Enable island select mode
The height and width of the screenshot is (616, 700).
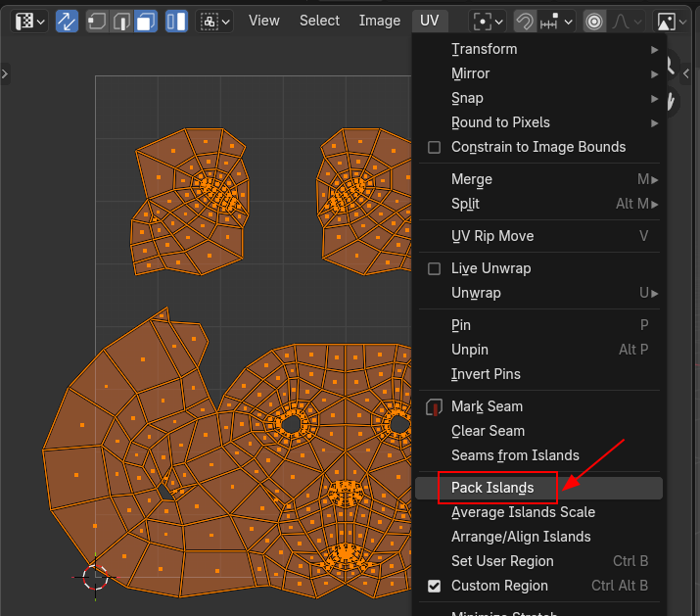pyautogui.click(x=176, y=21)
